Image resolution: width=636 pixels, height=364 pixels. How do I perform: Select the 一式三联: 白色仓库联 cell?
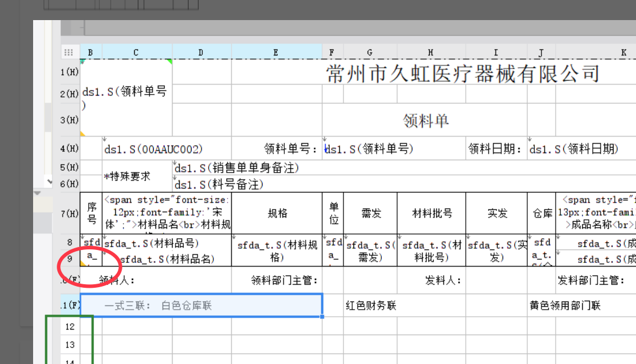click(201, 305)
